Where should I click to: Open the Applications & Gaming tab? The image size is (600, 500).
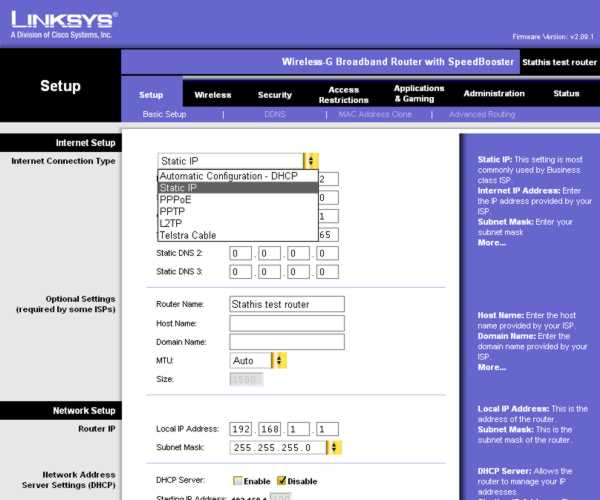coord(419,93)
